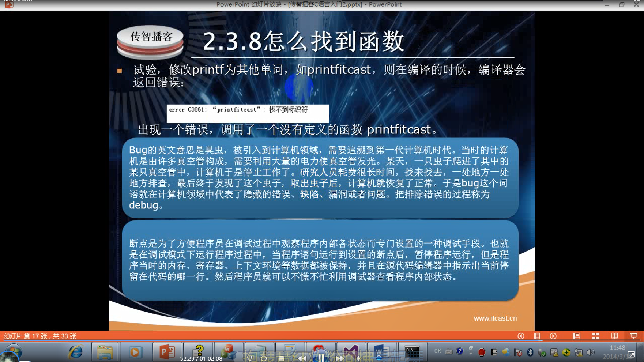The height and width of the screenshot is (362, 644).
Task: Open the VMware warning tray icon
Action: 554,352
